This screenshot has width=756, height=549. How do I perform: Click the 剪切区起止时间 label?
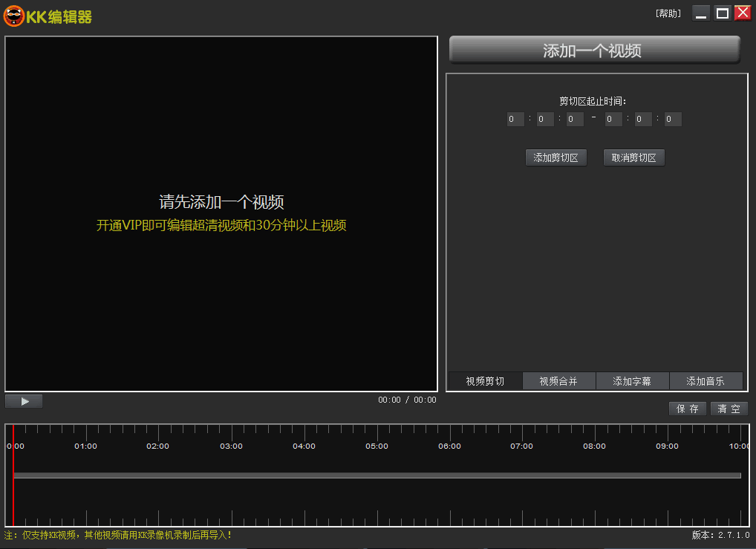pyautogui.click(x=593, y=101)
